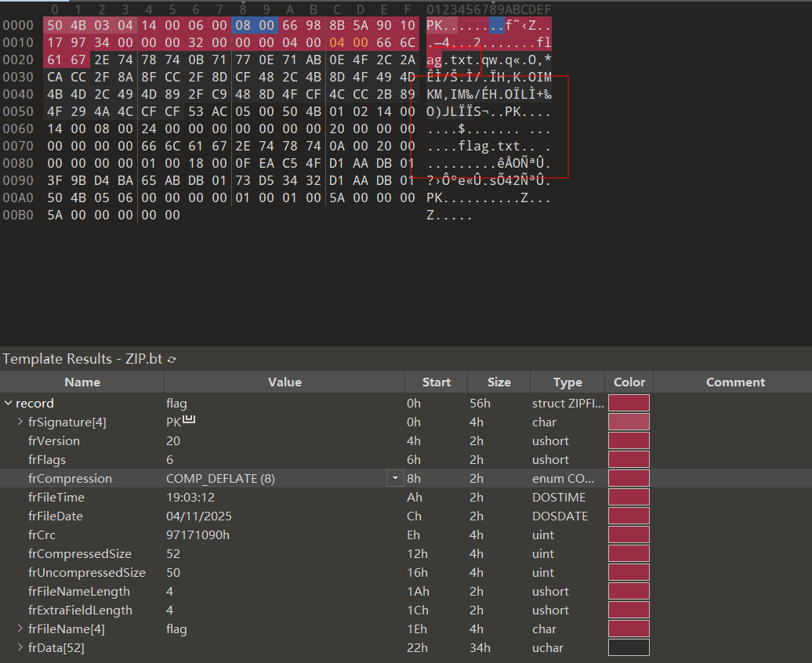Select the frCompressedSize row

tap(406, 554)
